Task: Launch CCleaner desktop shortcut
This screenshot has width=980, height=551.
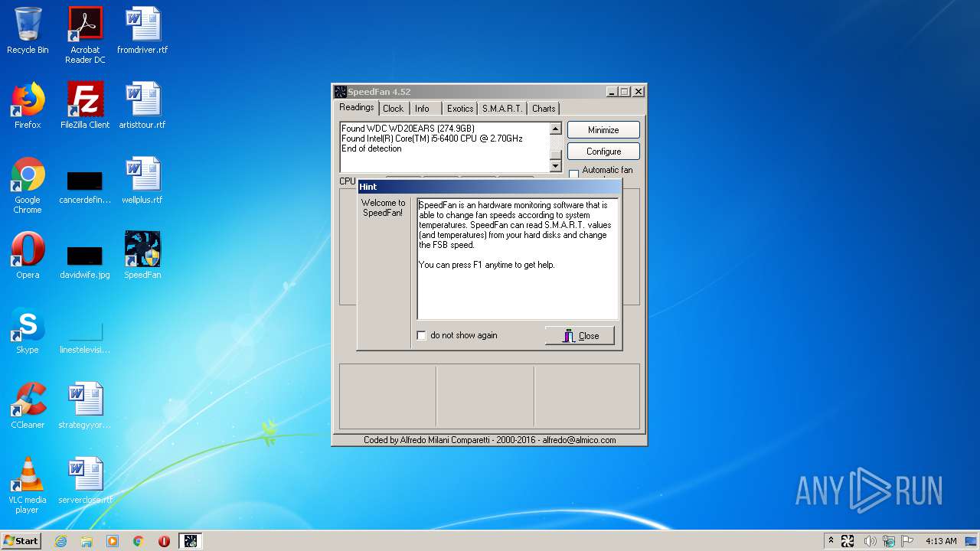Action: (x=28, y=406)
